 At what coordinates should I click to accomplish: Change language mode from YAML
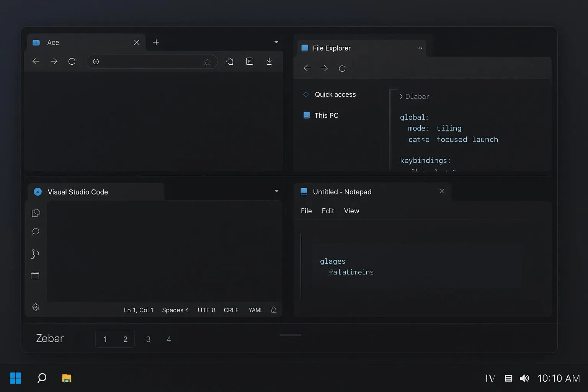click(256, 310)
